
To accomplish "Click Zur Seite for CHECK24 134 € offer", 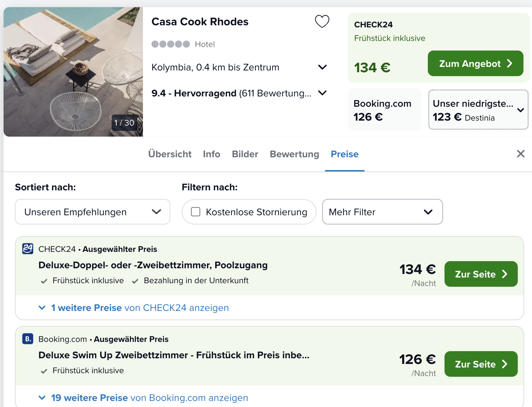I will tap(481, 274).
